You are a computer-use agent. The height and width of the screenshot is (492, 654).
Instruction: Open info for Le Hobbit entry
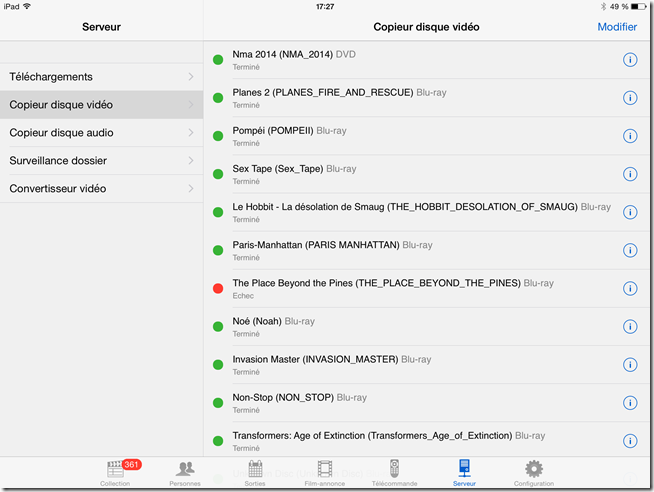pyautogui.click(x=630, y=212)
